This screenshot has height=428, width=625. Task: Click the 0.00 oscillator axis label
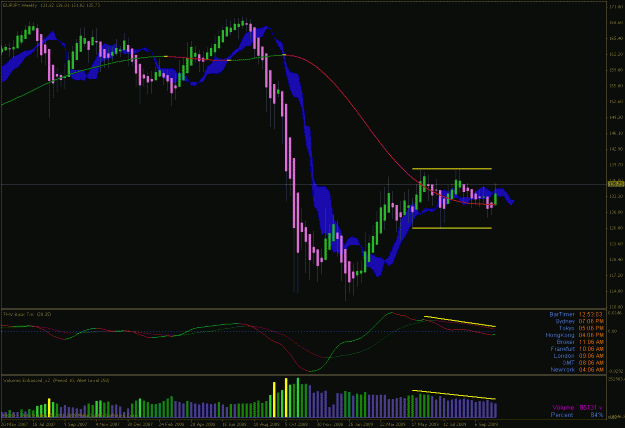[613, 331]
